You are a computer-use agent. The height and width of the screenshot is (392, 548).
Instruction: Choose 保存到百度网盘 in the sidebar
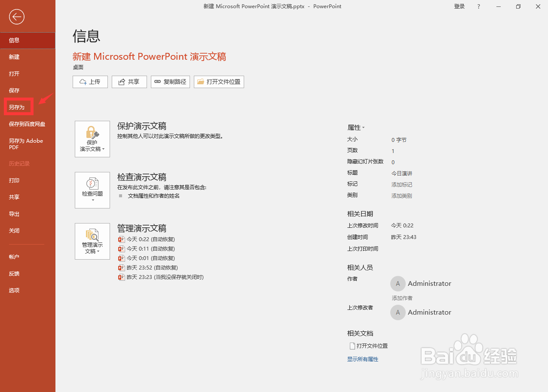click(x=28, y=124)
